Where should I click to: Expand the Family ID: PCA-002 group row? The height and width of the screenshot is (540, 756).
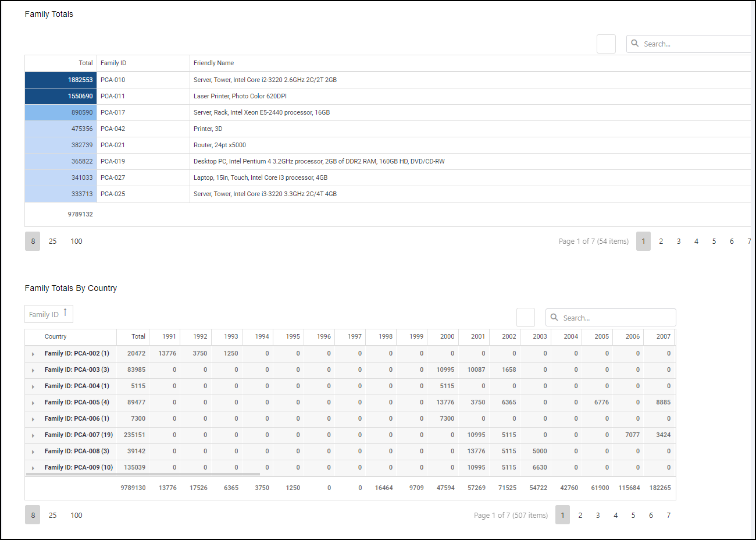[x=33, y=354]
